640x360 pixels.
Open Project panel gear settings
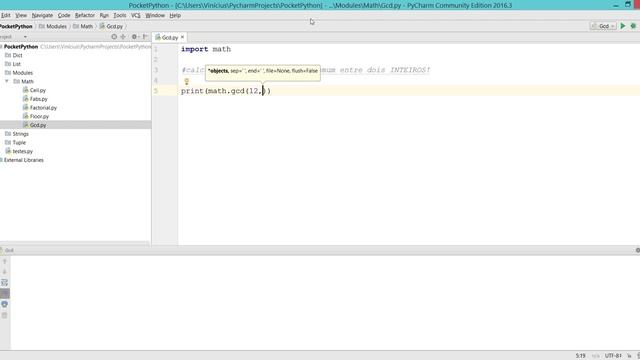(x=135, y=37)
